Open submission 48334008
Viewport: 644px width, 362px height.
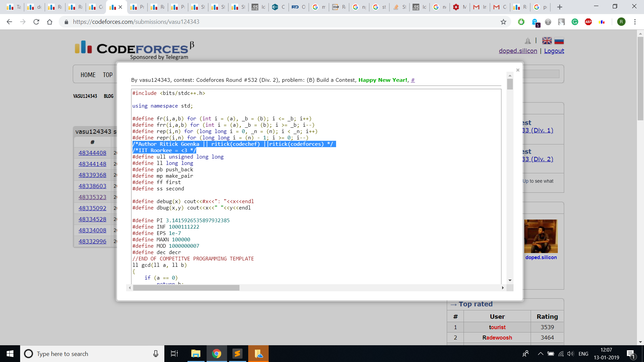point(92,230)
